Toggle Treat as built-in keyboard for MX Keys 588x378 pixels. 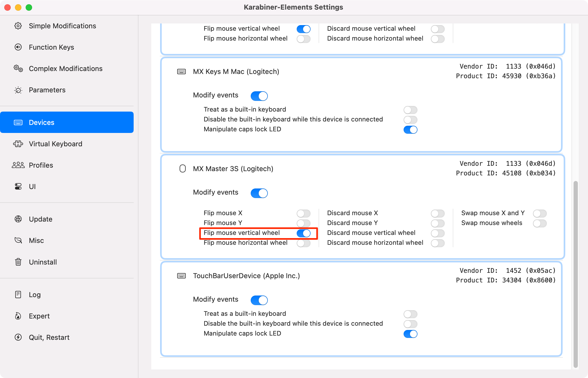[410, 110]
